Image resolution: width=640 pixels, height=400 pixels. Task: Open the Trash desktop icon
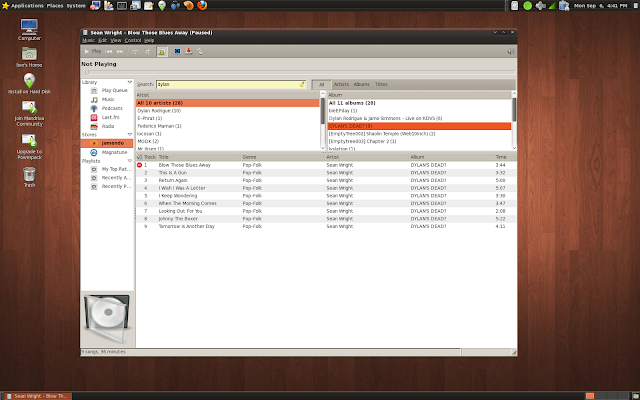point(29,178)
